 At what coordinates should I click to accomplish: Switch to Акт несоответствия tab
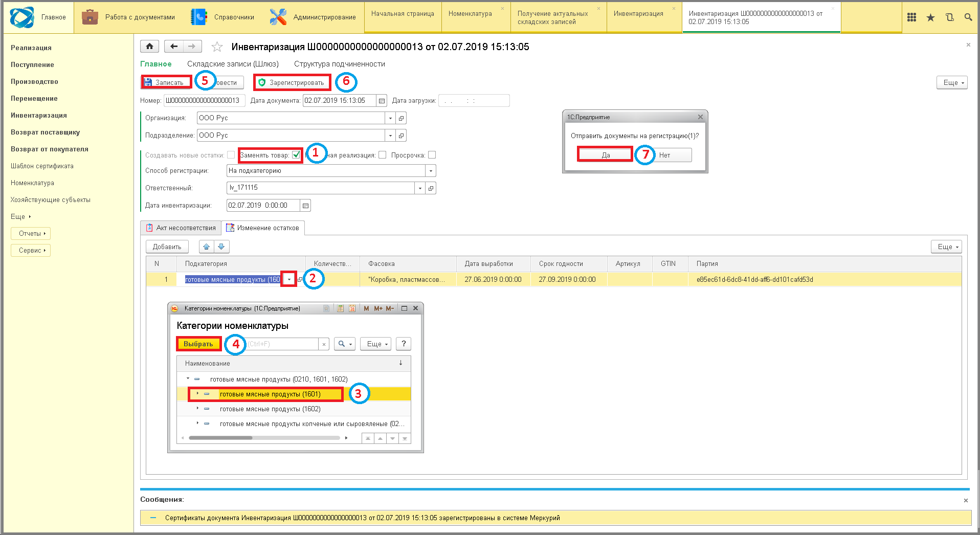point(181,228)
